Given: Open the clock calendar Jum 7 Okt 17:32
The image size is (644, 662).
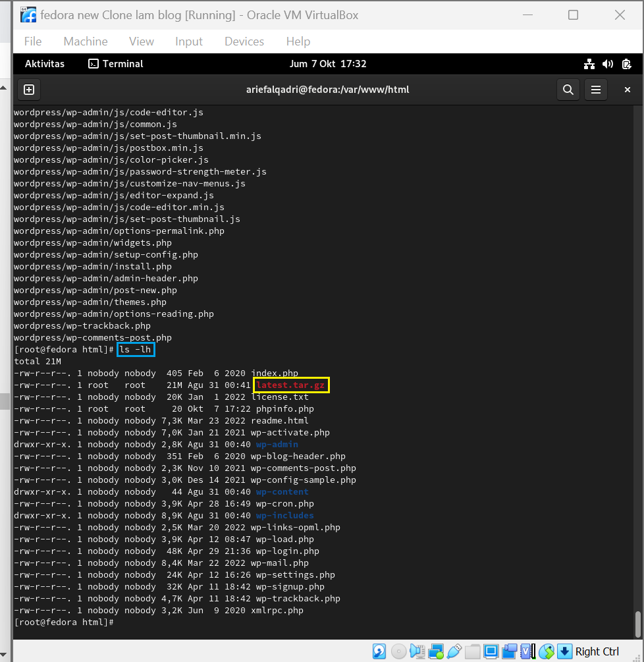Looking at the screenshot, I should tap(328, 64).
